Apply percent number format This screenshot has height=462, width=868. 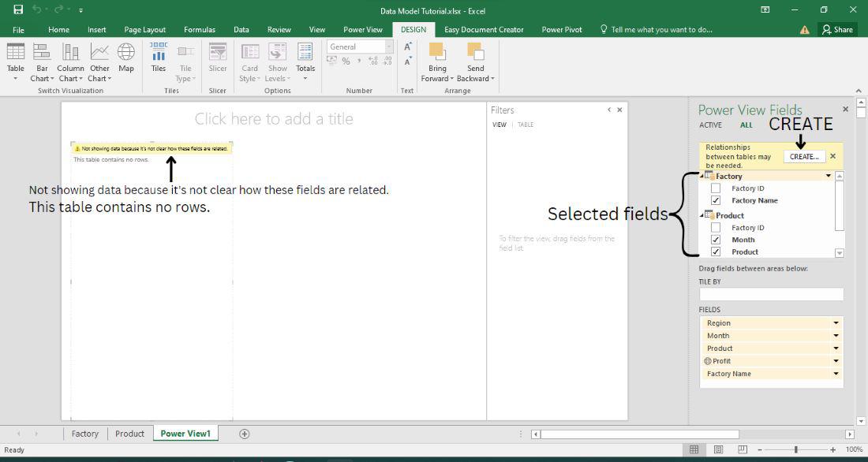(346, 61)
